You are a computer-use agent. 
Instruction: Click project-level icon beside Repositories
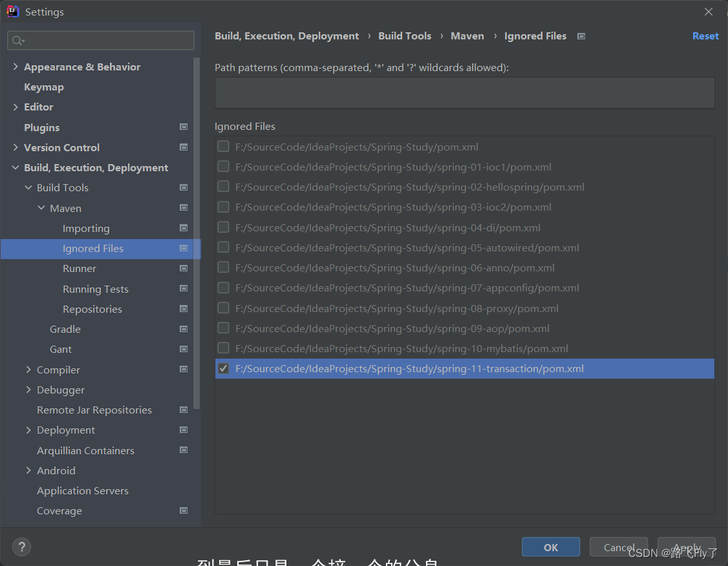[184, 308]
